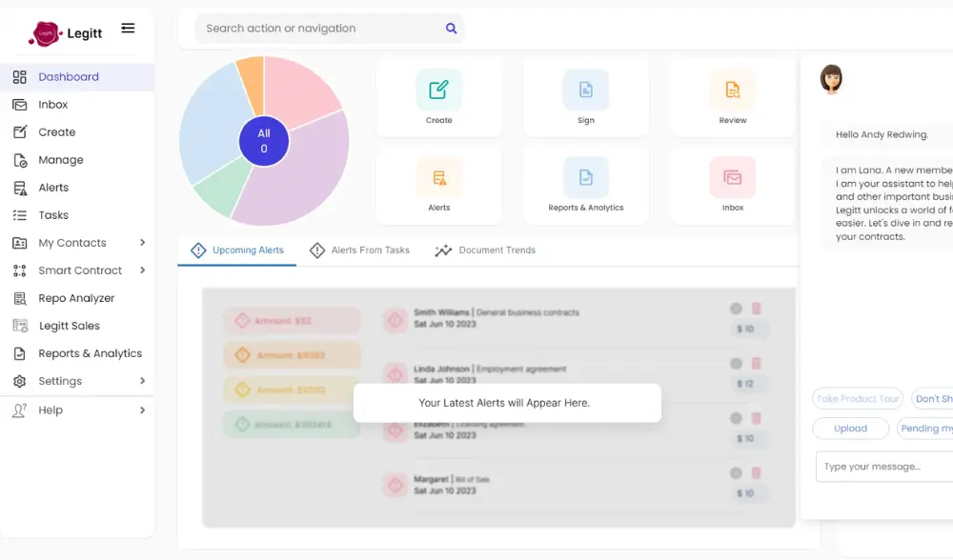Switch to Alerts From Tasks tab
The image size is (953, 560).
click(x=359, y=250)
